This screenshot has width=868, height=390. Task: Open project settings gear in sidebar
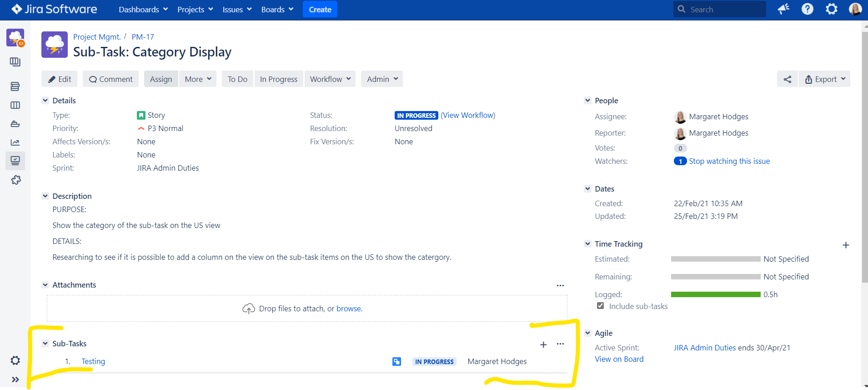[x=15, y=360]
